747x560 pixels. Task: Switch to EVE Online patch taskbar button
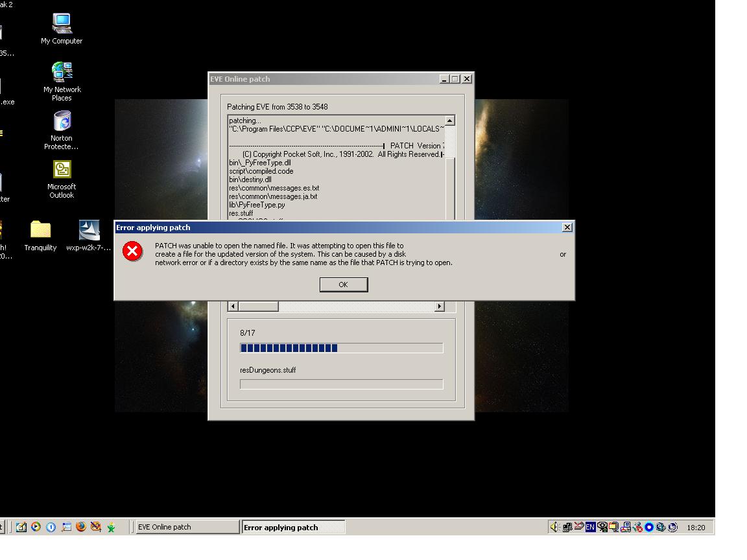click(187, 527)
